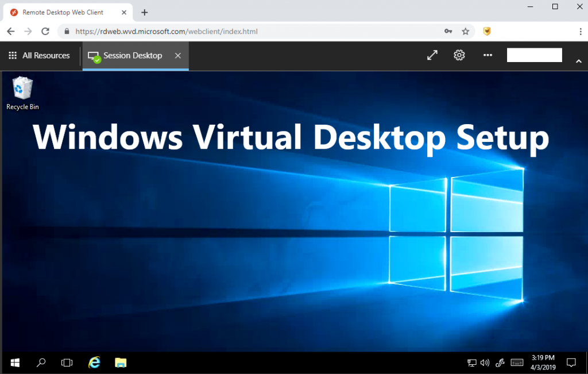The height and width of the screenshot is (374, 588).
Task: Open the password key icon in the address bar
Action: (448, 31)
